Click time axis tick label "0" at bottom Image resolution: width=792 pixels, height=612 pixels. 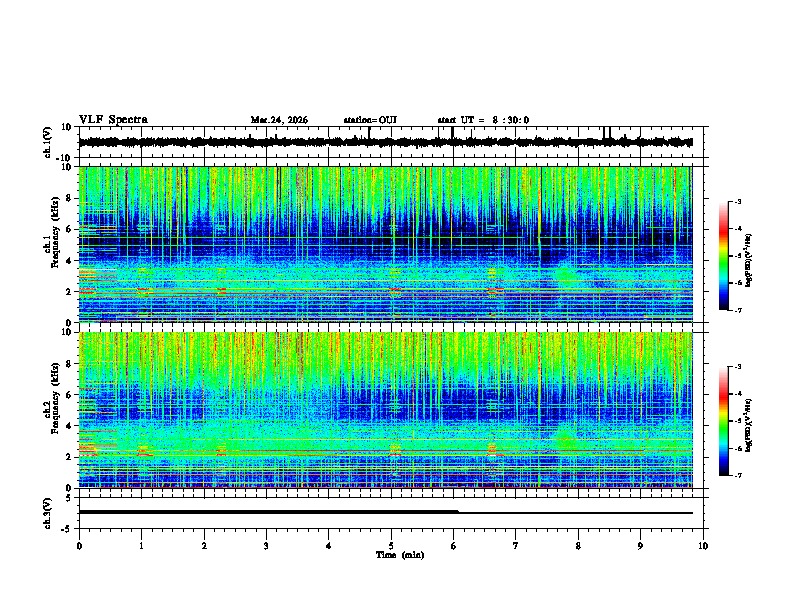click(x=79, y=546)
